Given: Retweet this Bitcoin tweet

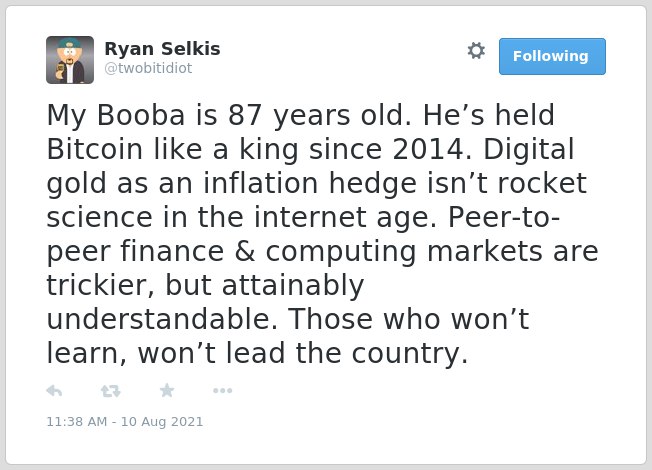Looking at the screenshot, I should click(111, 391).
